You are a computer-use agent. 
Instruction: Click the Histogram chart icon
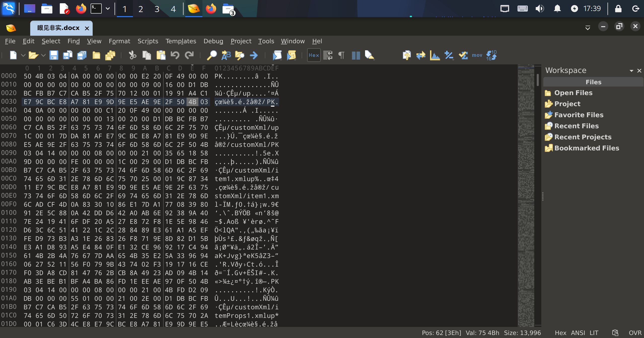point(435,55)
